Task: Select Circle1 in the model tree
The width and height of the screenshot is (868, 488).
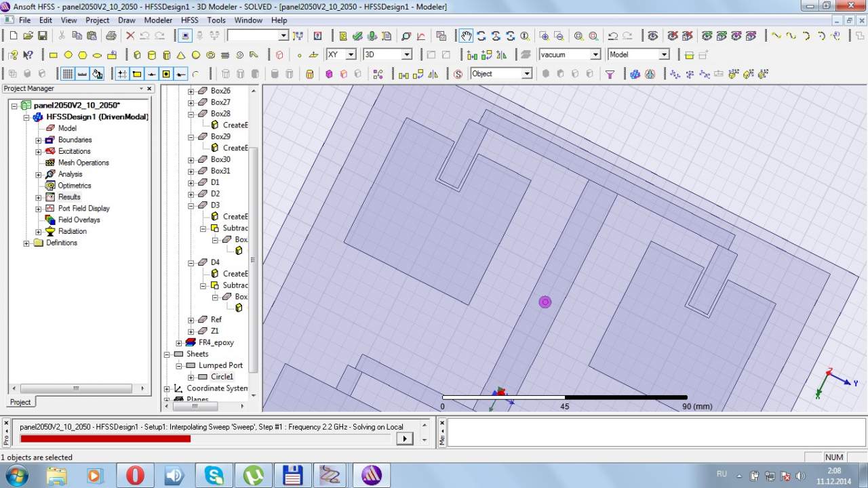Action: pos(222,377)
